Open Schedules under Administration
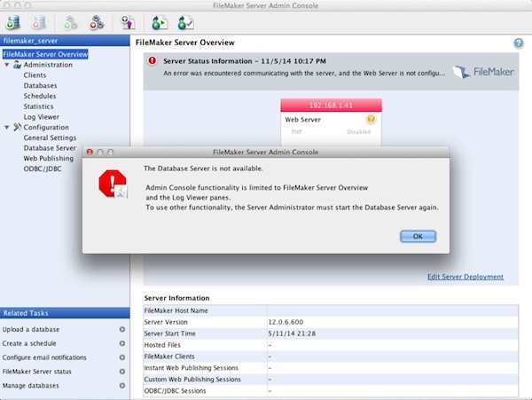The width and height of the screenshot is (532, 400). pyautogui.click(x=40, y=96)
